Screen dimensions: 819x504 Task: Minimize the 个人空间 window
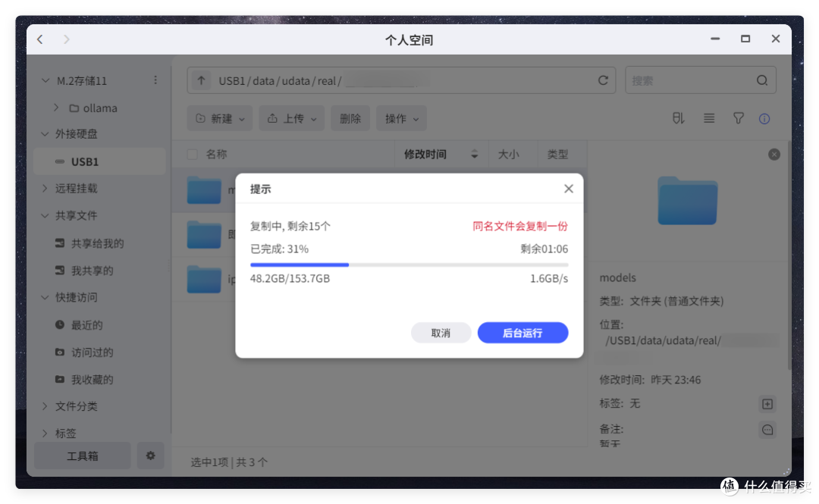(715, 39)
